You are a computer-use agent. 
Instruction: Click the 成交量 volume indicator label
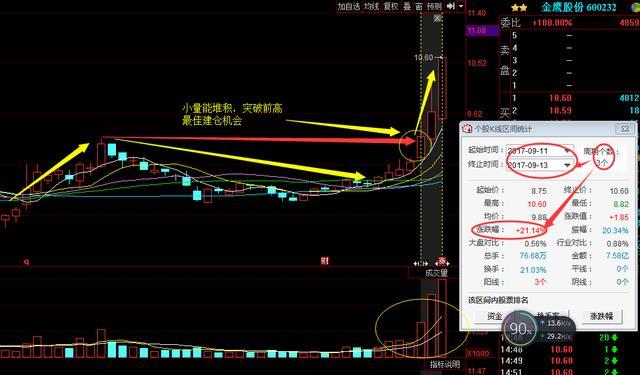[x=436, y=273]
